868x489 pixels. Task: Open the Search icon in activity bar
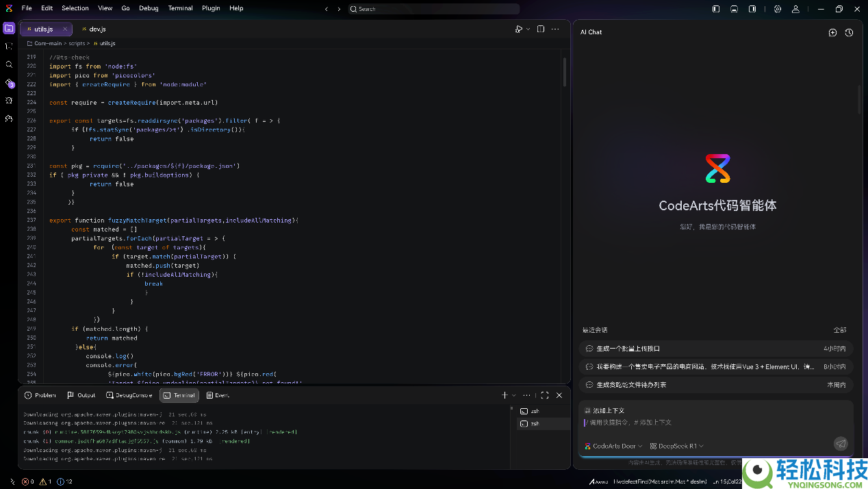tap(9, 64)
